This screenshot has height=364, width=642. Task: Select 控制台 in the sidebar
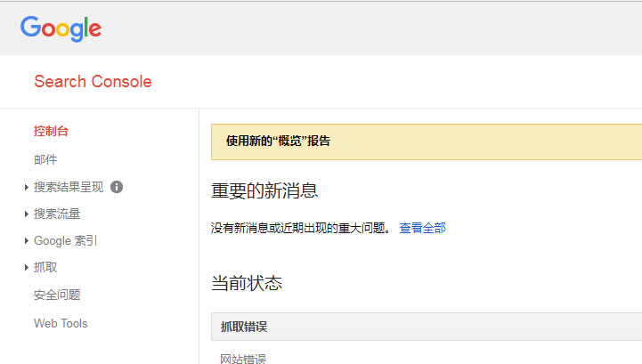[x=51, y=132]
